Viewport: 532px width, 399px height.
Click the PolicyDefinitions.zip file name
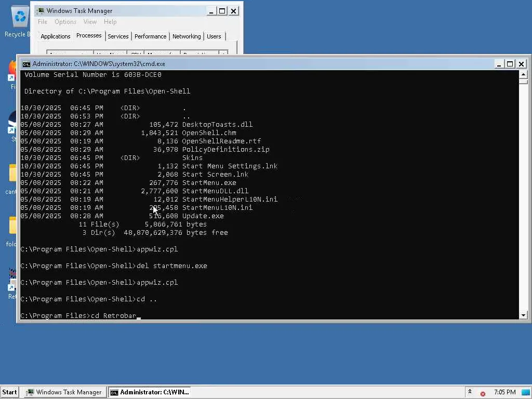click(225, 149)
